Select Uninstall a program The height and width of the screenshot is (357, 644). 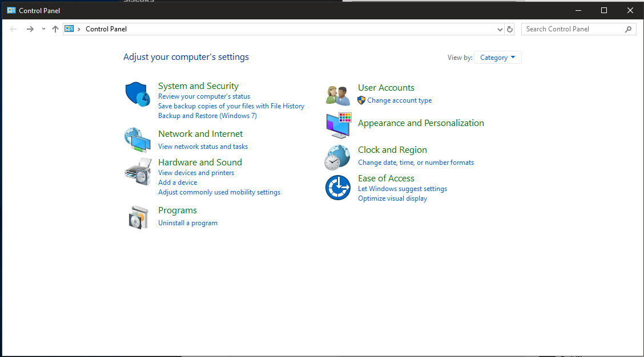pyautogui.click(x=188, y=223)
